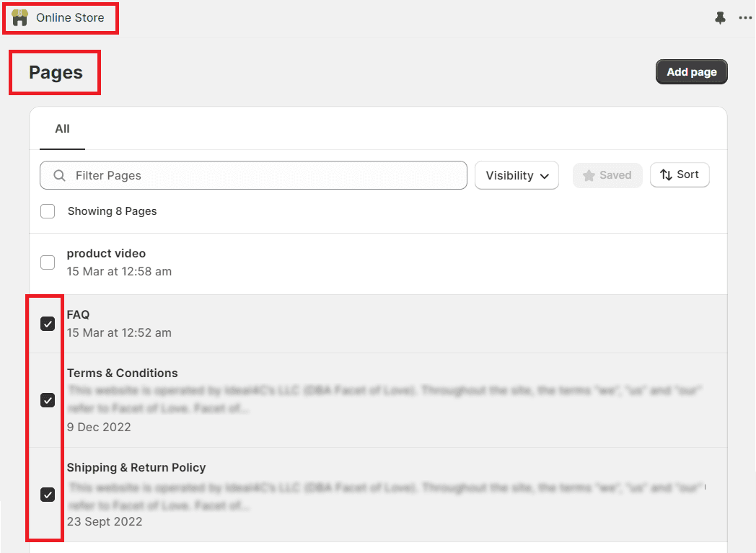The image size is (756, 553).
Task: Click the star on the Saved button
Action: click(591, 175)
